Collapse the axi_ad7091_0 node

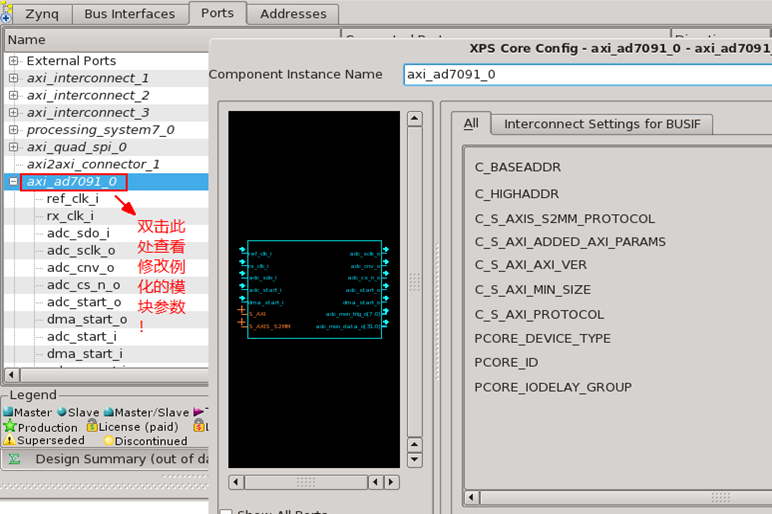pos(13,182)
